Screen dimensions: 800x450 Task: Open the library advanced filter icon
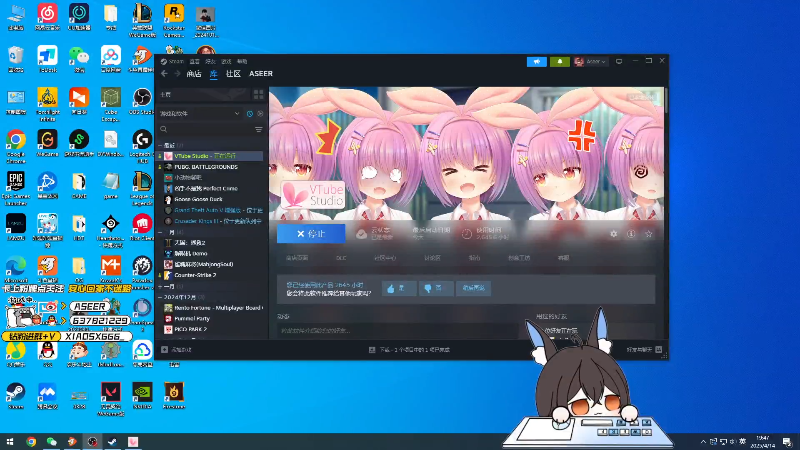(259, 130)
